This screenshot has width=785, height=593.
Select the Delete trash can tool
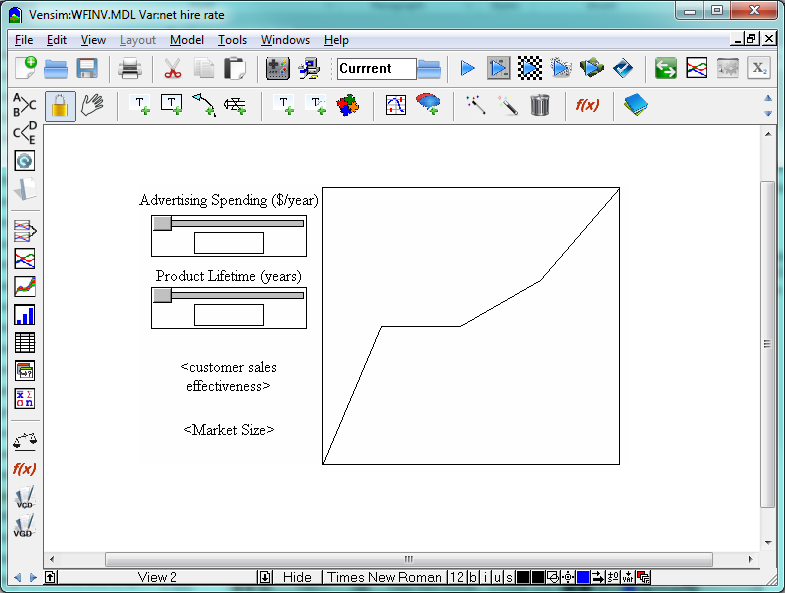point(540,105)
